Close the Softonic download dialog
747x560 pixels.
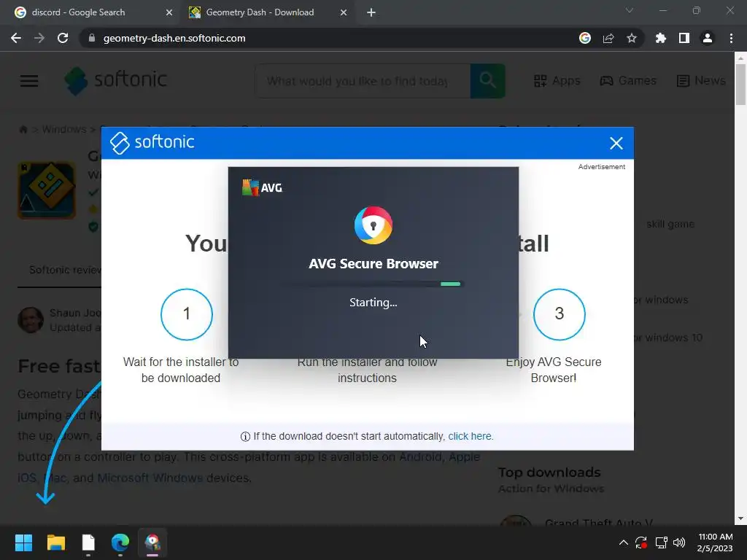point(616,144)
